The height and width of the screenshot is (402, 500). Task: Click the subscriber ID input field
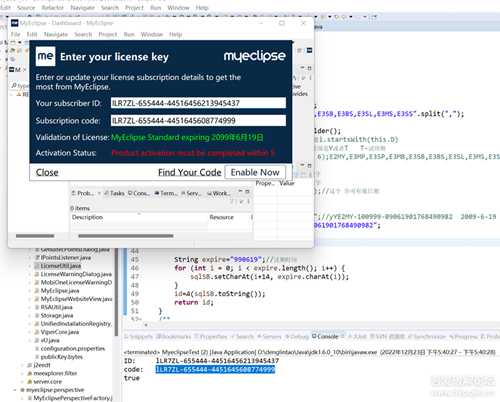198,103
